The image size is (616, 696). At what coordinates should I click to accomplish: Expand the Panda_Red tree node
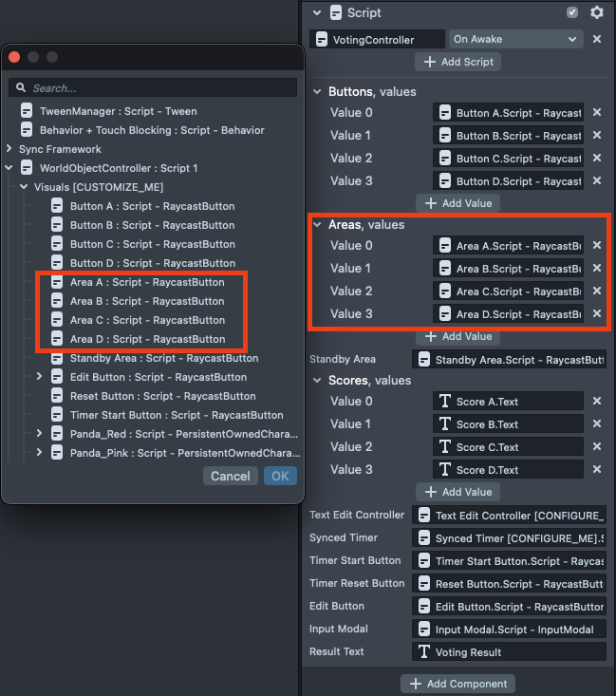[x=39, y=433]
